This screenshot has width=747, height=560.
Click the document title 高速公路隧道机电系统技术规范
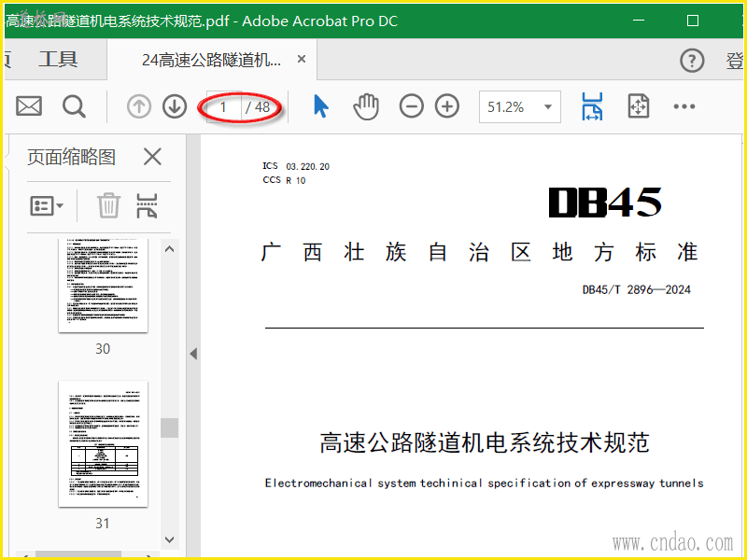click(x=485, y=442)
